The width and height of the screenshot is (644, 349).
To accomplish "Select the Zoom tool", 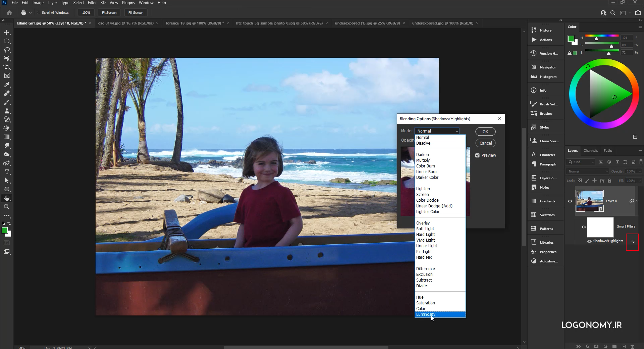I will click(7, 207).
